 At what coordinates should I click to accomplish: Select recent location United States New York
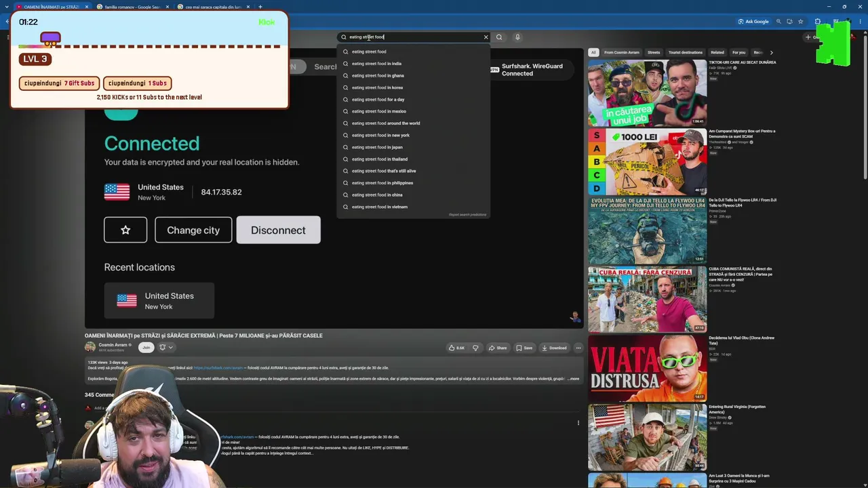[x=159, y=300]
